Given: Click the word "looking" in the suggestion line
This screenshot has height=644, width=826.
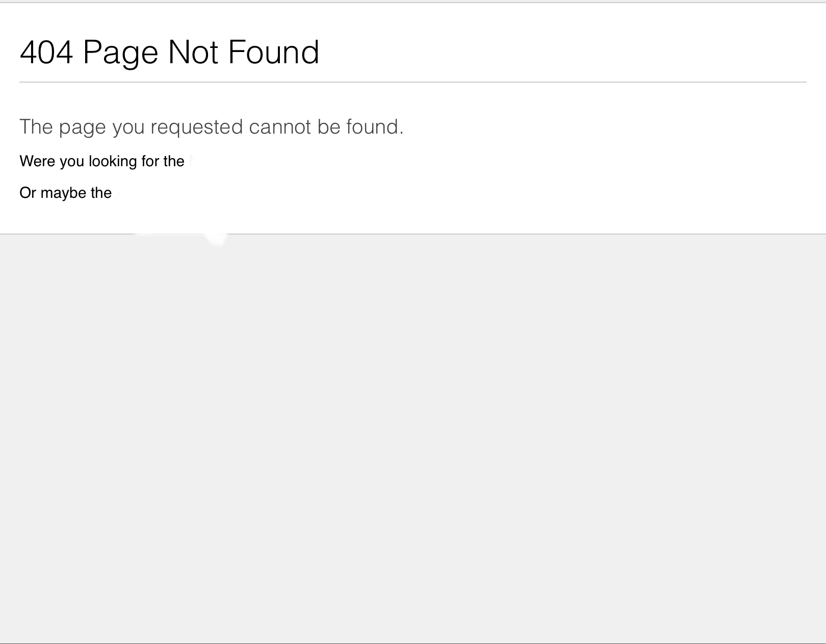Looking at the screenshot, I should point(113,161).
